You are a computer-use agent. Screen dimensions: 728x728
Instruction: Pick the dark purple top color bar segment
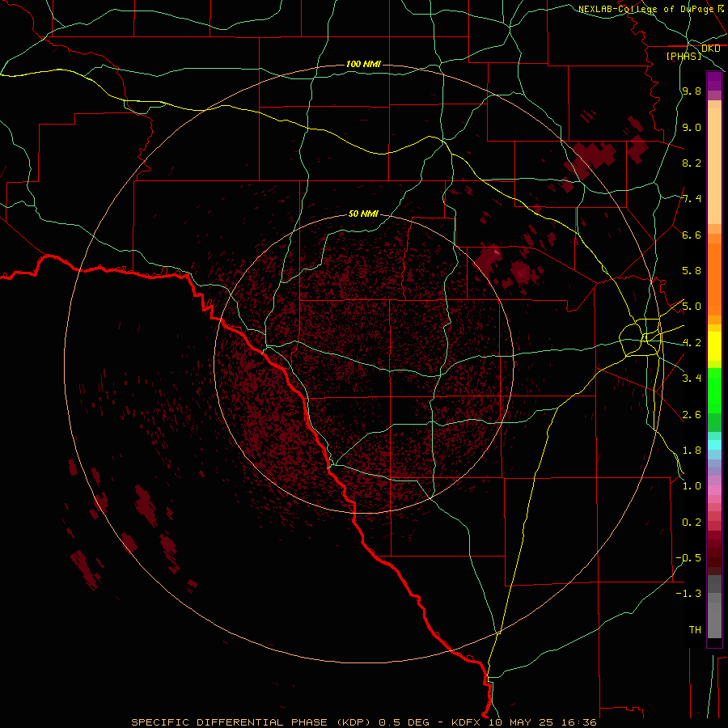point(714,81)
